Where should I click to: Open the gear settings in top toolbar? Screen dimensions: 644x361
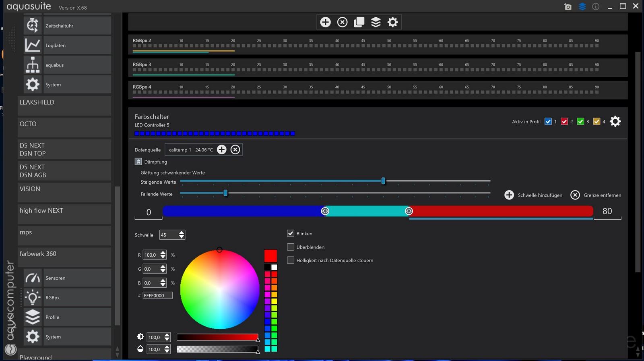click(392, 22)
